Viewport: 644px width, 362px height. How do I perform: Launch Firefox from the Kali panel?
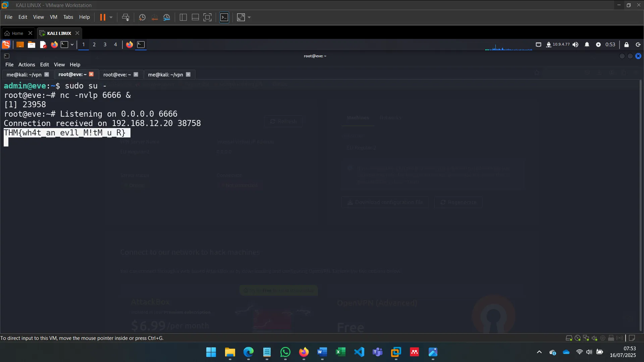(54, 45)
